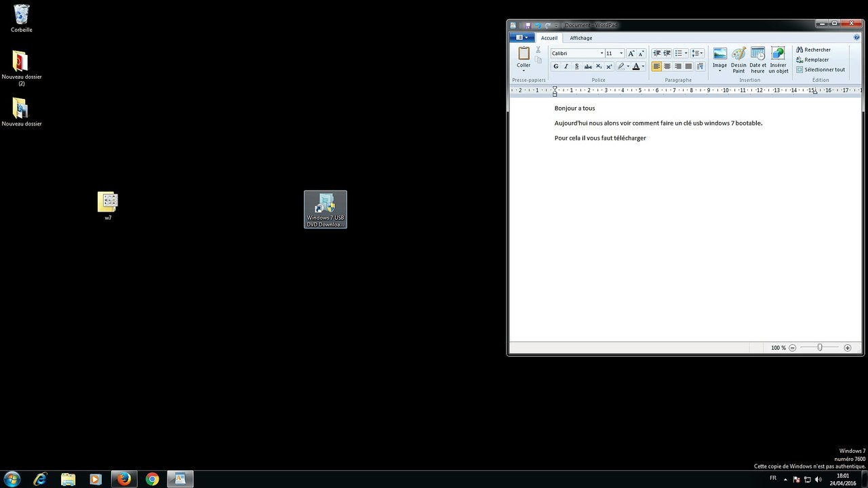The height and width of the screenshot is (488, 868).
Task: Click the zoom out minus button
Action: pos(792,348)
